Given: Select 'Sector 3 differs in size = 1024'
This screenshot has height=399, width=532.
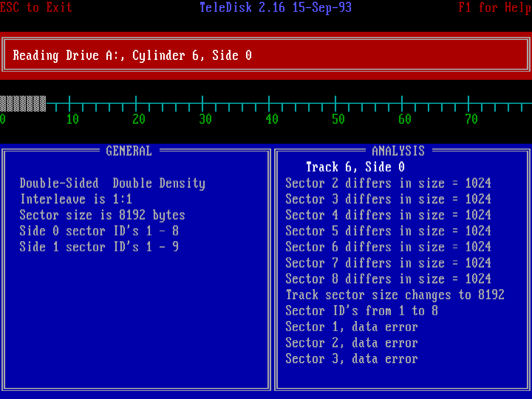Looking at the screenshot, I should tap(388, 199).
